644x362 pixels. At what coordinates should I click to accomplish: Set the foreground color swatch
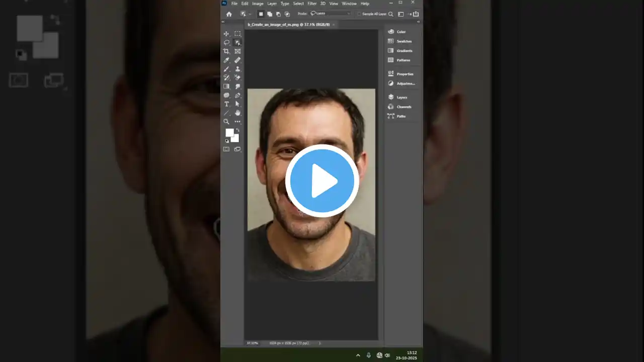[229, 133]
